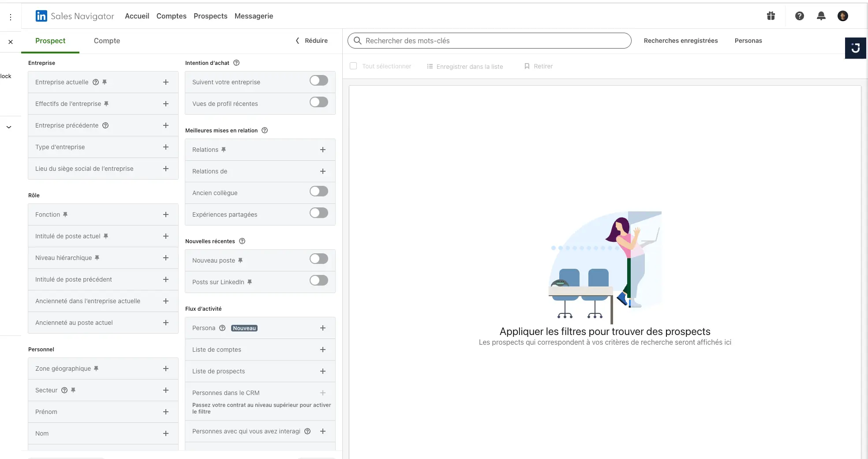Toggle the Ancien collègue switch
Screen dimensions: 868x459
click(318, 192)
